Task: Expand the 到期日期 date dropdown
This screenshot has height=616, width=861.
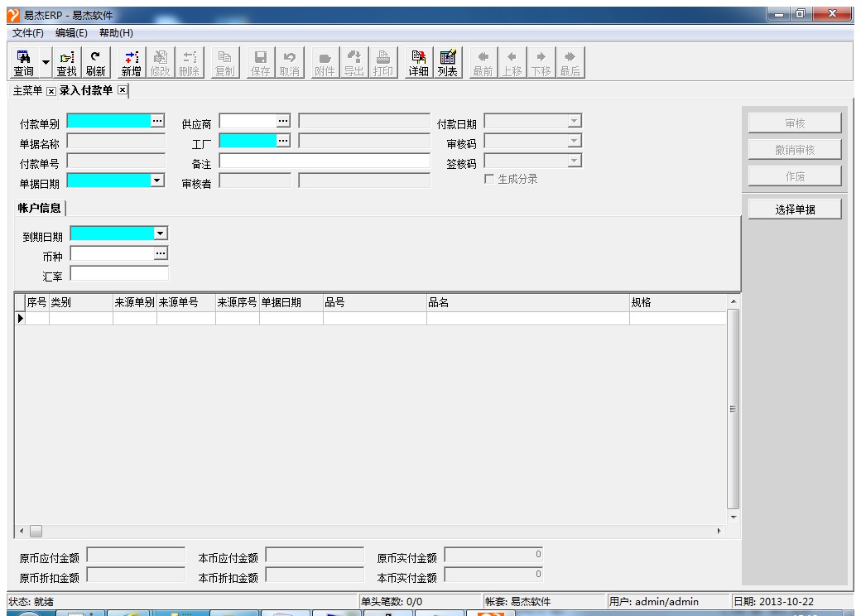Action: (161, 234)
